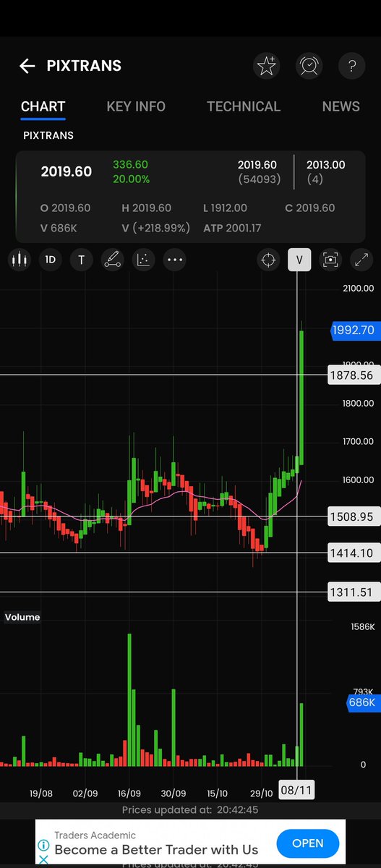This screenshot has height=868, width=381.
Task: Open the indicators chart icon
Action: click(x=143, y=260)
